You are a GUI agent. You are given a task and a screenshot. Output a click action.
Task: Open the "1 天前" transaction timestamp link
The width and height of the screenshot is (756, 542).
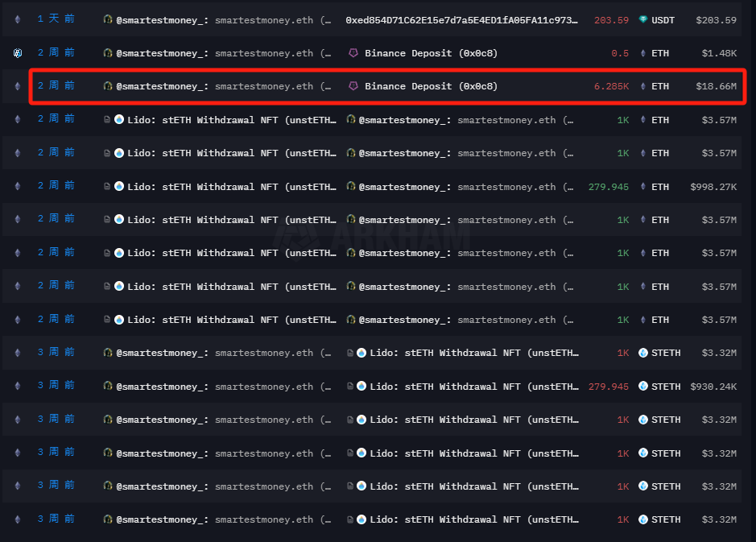56,19
